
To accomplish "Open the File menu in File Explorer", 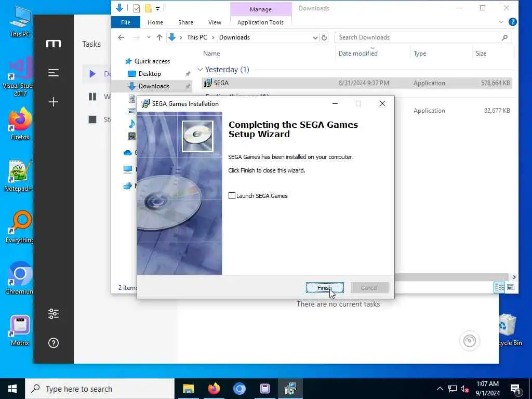I will tap(126, 22).
